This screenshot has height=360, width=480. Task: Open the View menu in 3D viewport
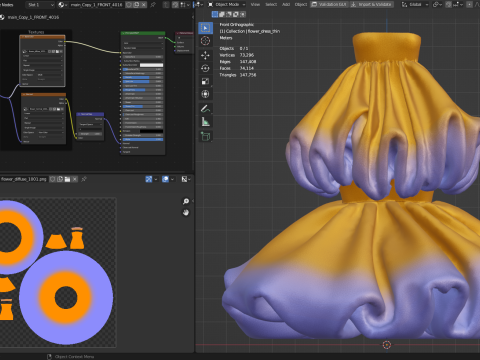click(x=255, y=5)
